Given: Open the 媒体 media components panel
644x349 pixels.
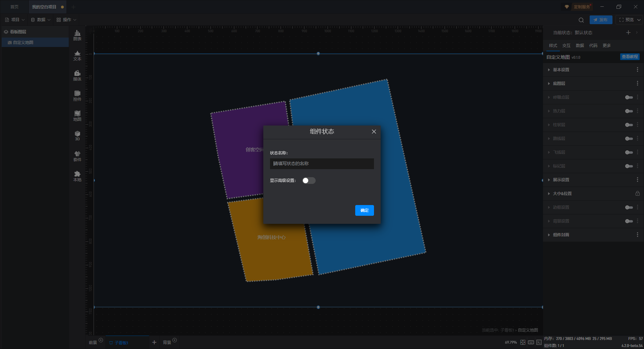Looking at the screenshot, I should pyautogui.click(x=77, y=76).
